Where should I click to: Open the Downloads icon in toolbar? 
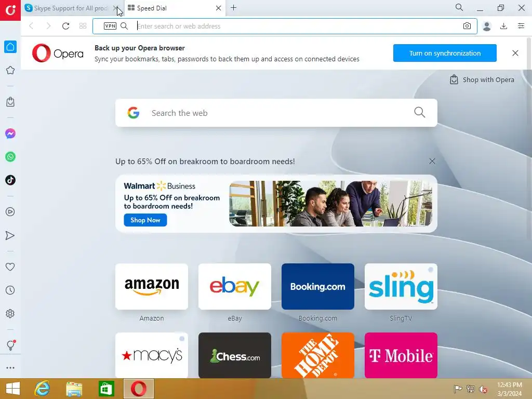[504, 26]
